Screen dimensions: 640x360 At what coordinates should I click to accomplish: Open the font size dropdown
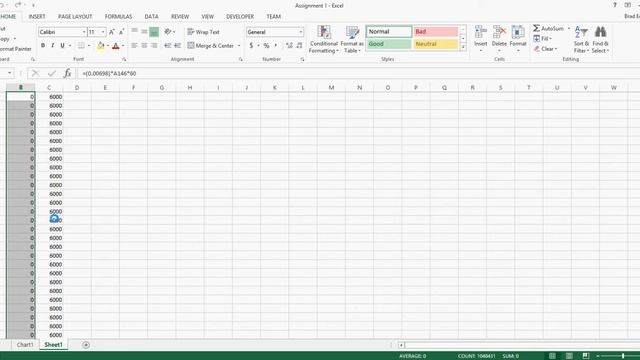pyautogui.click(x=103, y=32)
